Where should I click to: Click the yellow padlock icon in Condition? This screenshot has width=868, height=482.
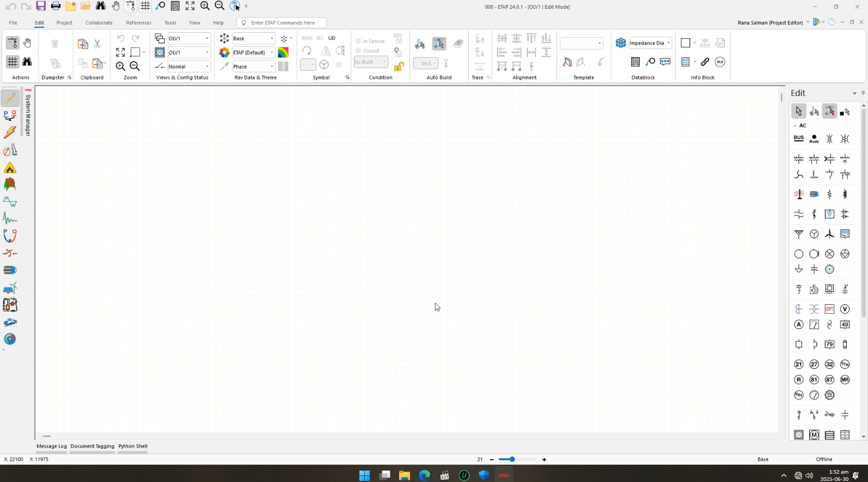pyautogui.click(x=399, y=66)
